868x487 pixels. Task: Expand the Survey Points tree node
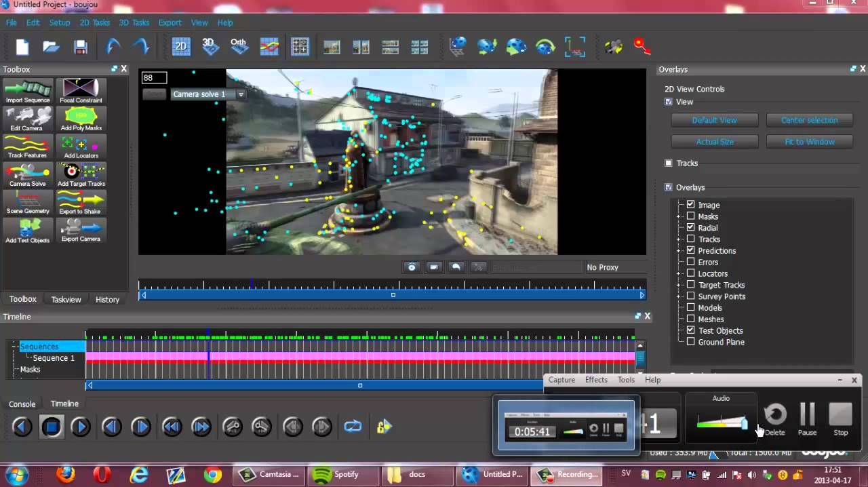click(x=679, y=296)
